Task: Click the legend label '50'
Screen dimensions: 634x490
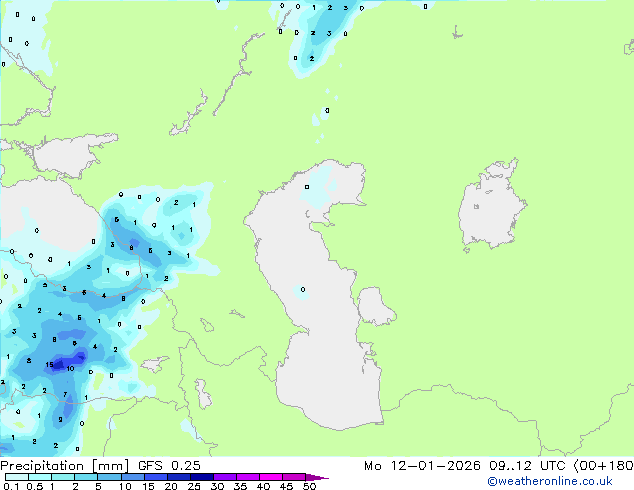Action: [309, 486]
